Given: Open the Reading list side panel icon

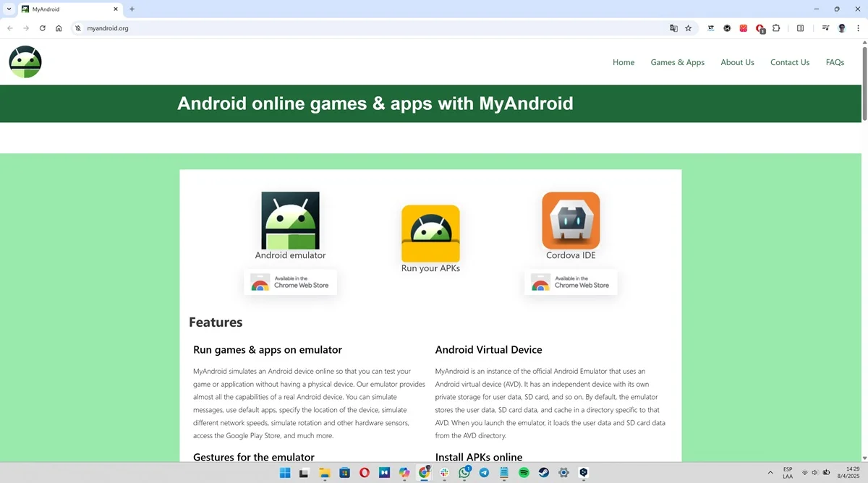Looking at the screenshot, I should pyautogui.click(x=801, y=27).
